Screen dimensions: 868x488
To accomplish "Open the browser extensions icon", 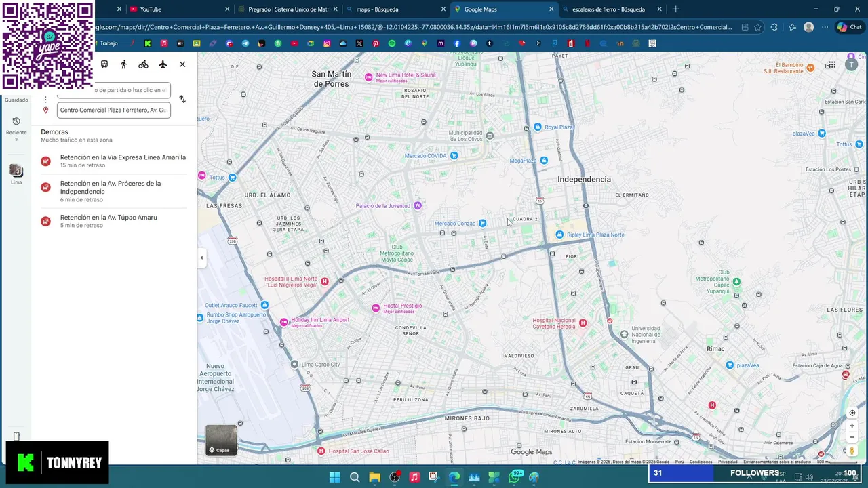I will [x=774, y=27].
